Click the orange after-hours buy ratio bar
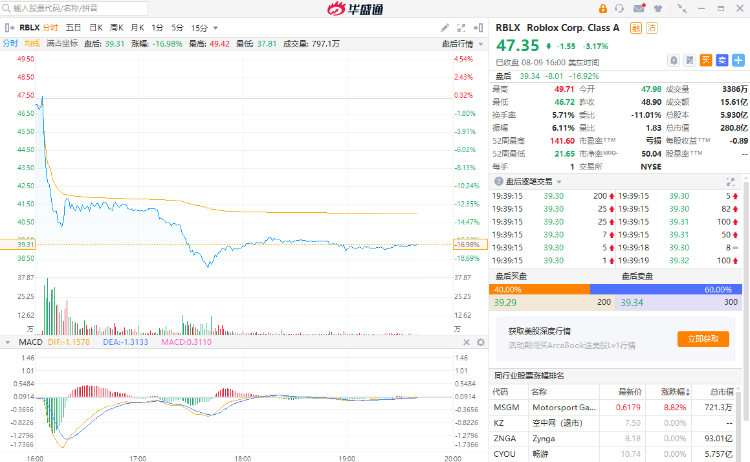 540,289
